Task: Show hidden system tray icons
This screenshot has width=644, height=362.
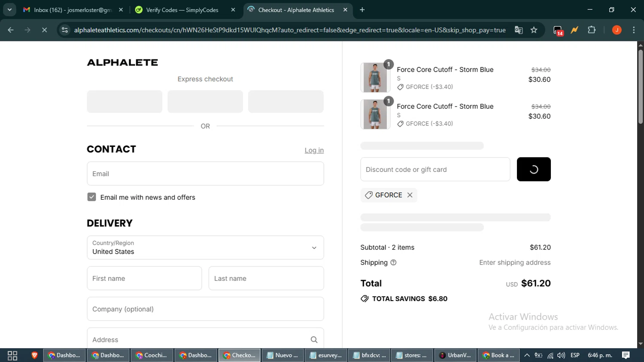Action: (x=527, y=355)
